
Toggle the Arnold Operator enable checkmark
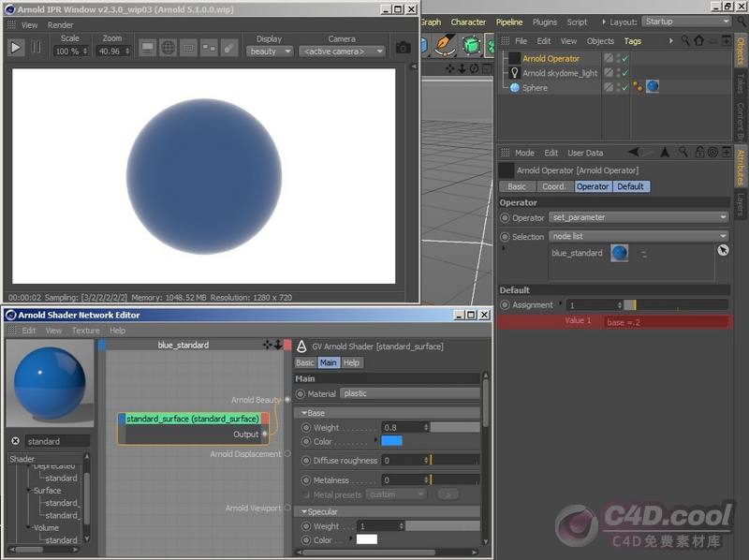(625, 58)
